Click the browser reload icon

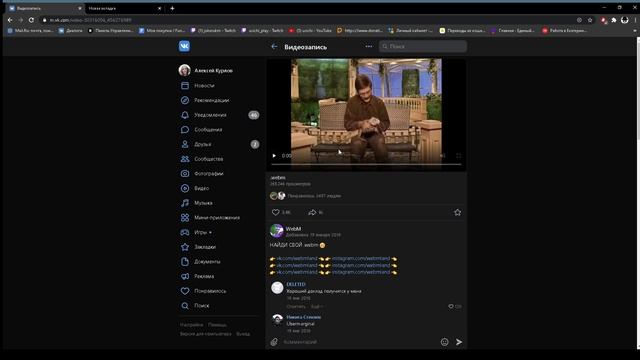click(x=31, y=20)
